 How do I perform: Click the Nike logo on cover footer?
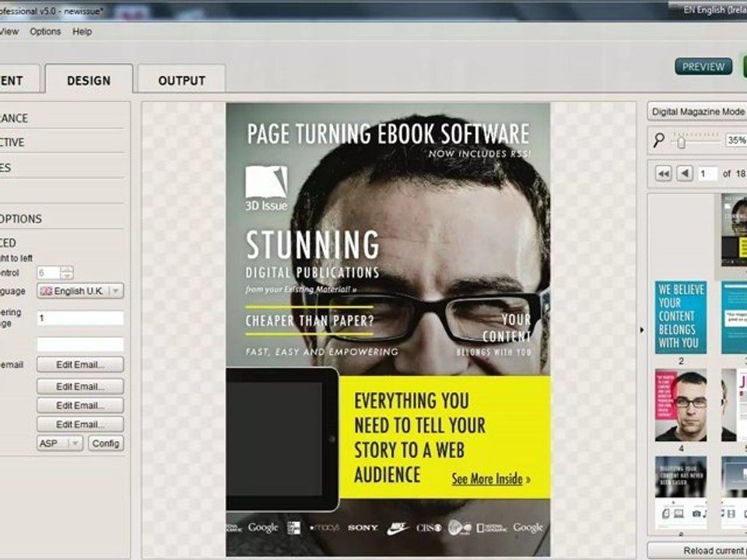pyautogui.click(x=398, y=527)
